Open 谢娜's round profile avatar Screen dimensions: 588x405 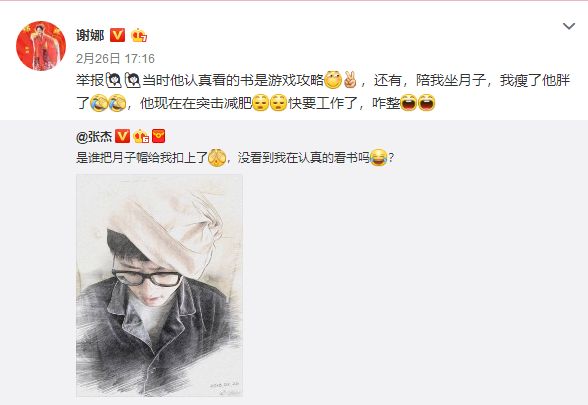pos(40,46)
